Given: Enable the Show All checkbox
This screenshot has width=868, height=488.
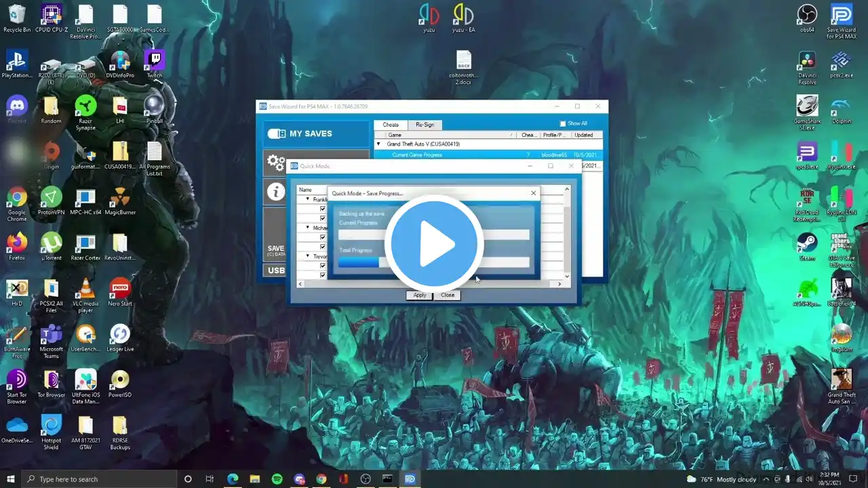Looking at the screenshot, I should click(x=562, y=123).
